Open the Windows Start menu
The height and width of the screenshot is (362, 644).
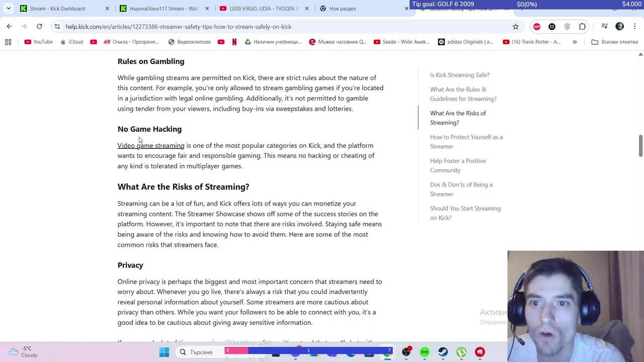[x=164, y=352]
